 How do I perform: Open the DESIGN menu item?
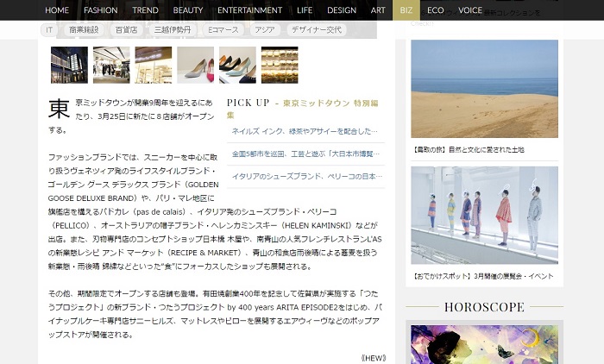click(342, 10)
